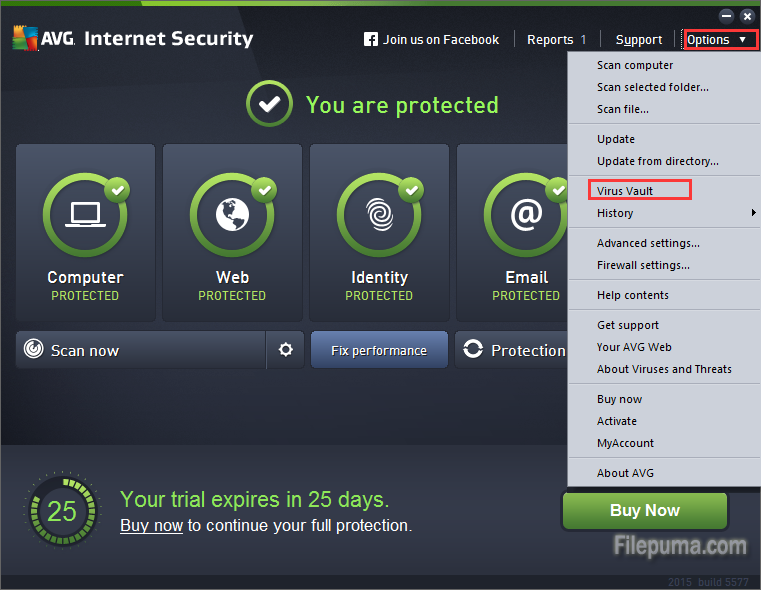
Task: Open the Web protection globe icon
Action: click(232, 215)
